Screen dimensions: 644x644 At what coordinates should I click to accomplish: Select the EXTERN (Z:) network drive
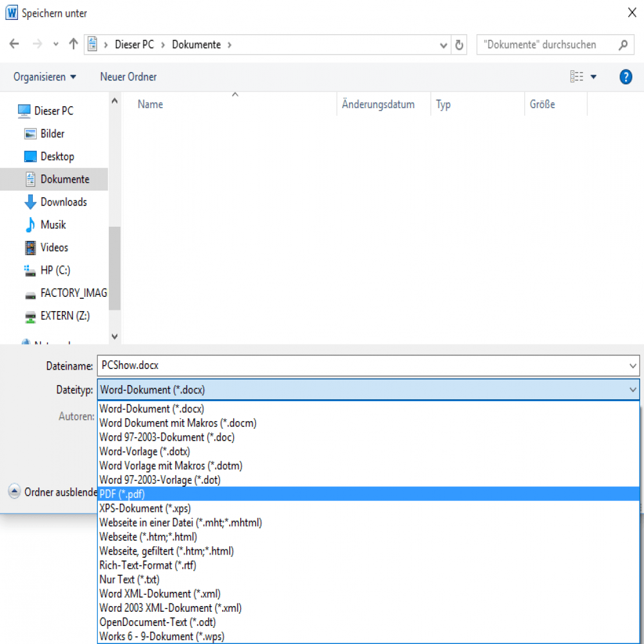(57, 316)
